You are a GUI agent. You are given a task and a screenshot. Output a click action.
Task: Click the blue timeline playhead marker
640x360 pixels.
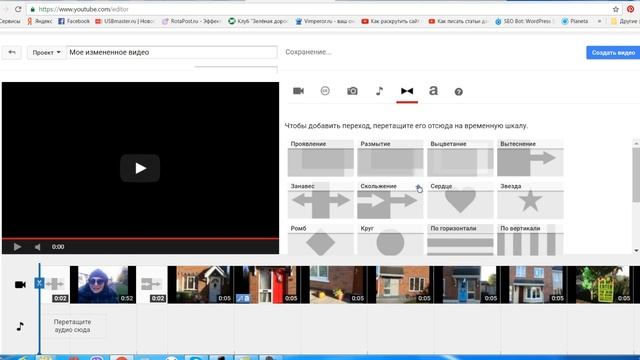(x=39, y=309)
